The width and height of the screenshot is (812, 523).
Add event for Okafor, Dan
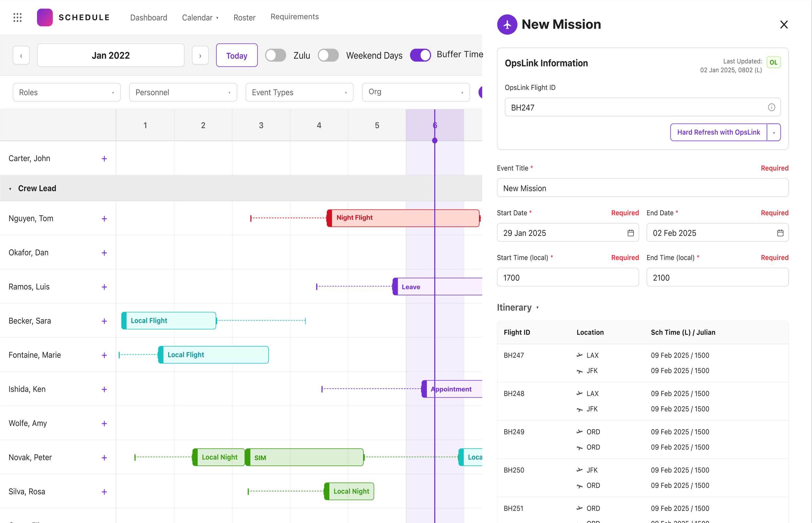[x=104, y=253]
